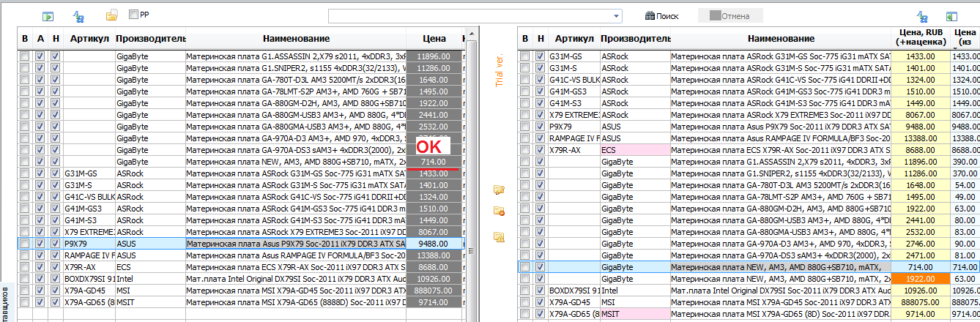Tick the В checkbox of BOXDX79SI row, left table
Image resolution: width=980 pixels, height=322 pixels.
24,278
